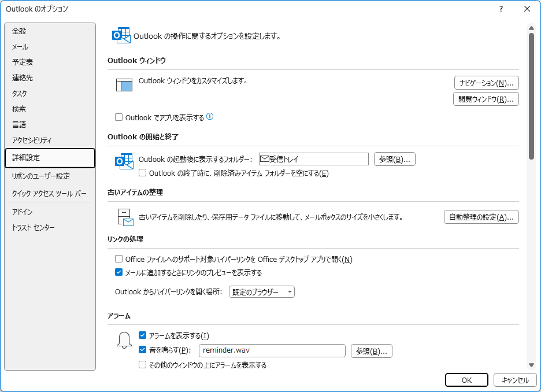Click scrollbar up arrow at top right

pyautogui.click(x=531, y=27)
